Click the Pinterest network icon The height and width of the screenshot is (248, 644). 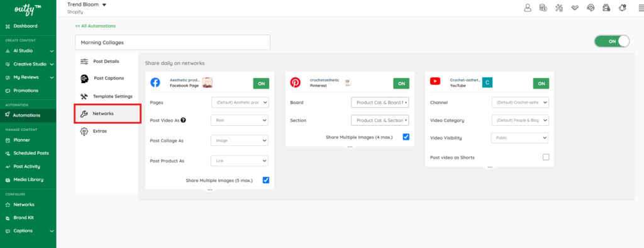coord(296,82)
